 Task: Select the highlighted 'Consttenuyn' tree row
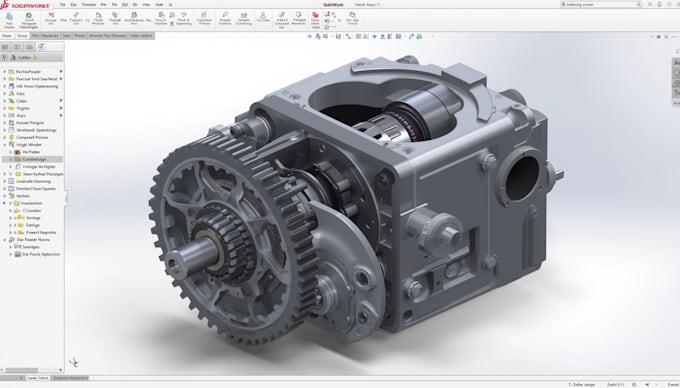pos(33,160)
